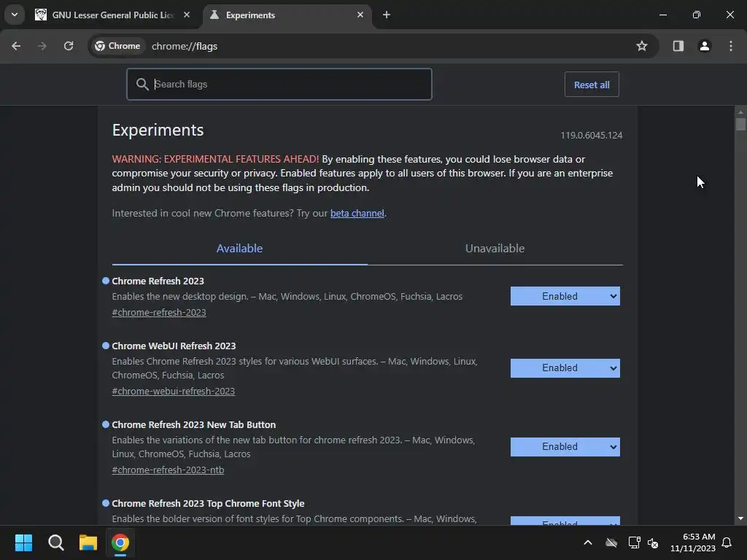
Task: Switch to the Available tab
Action: point(239,249)
